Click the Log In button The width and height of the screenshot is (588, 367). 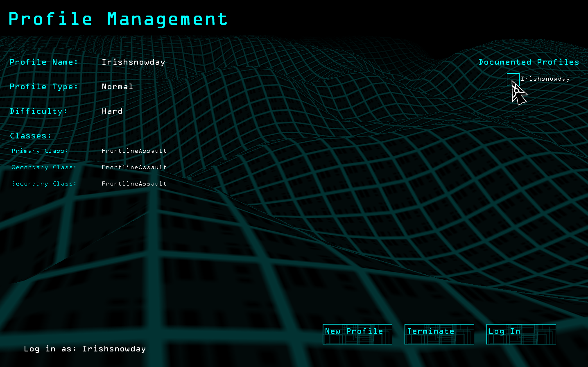[x=521, y=334]
